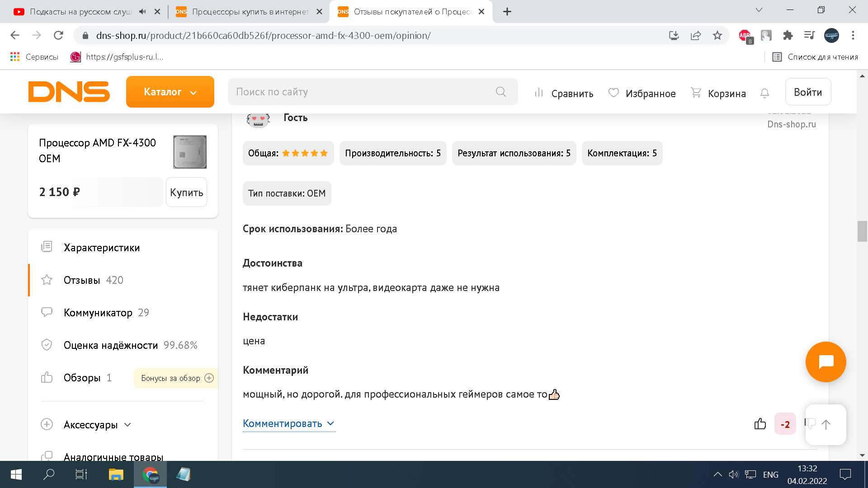Viewport: 868px width, 488px height.
Task: Open Избранное favorites heart icon
Action: [x=613, y=93]
